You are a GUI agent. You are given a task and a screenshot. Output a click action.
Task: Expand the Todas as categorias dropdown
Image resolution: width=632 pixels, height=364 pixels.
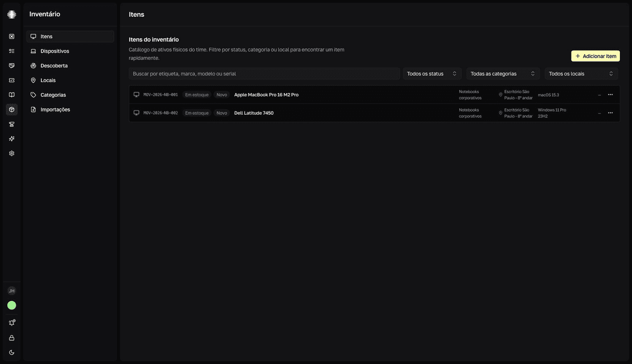503,74
